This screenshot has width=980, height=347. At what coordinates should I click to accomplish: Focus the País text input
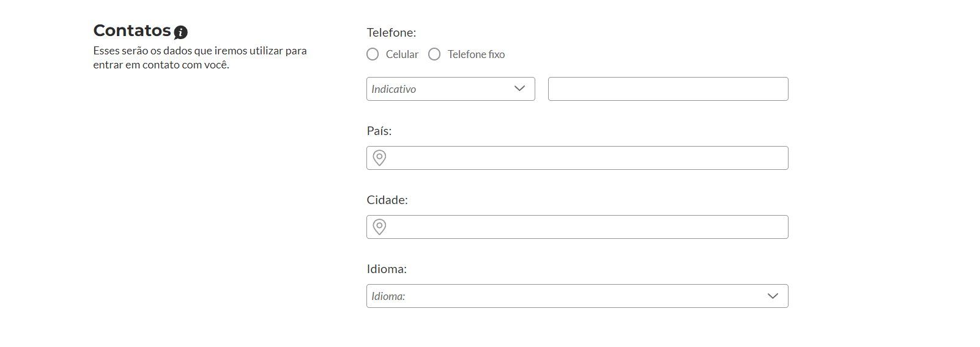click(x=577, y=158)
